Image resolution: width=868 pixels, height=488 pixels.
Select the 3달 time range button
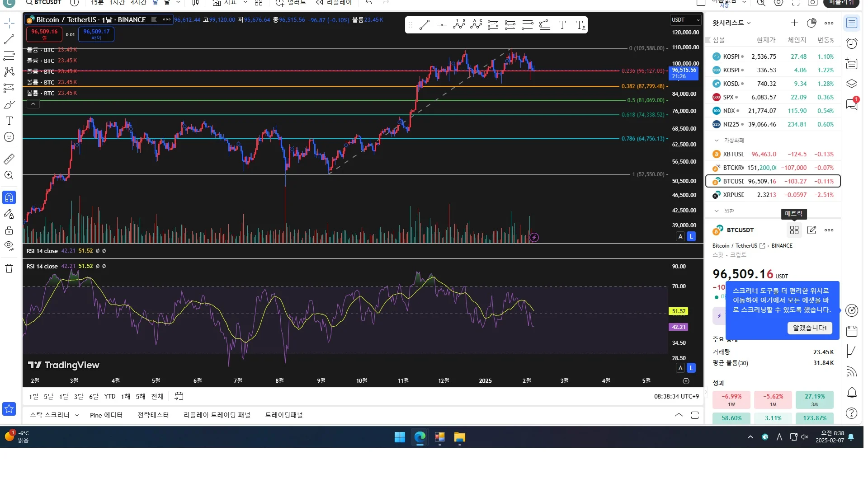(79, 397)
